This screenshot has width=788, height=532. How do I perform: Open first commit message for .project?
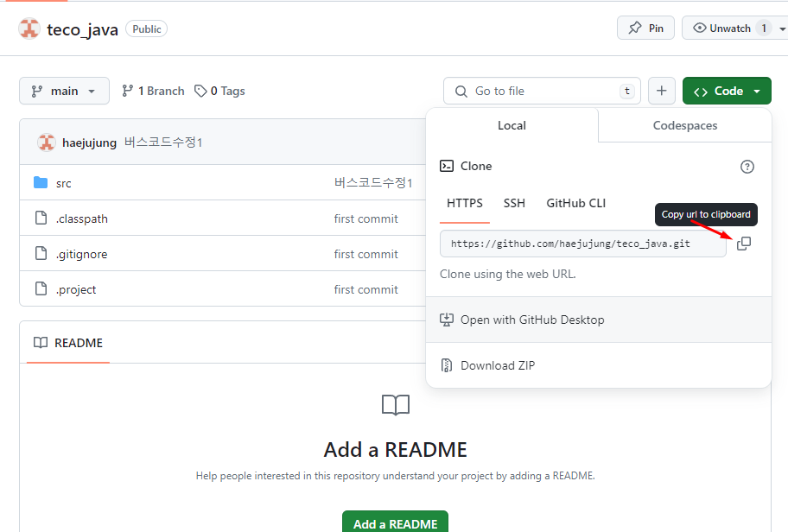(365, 289)
